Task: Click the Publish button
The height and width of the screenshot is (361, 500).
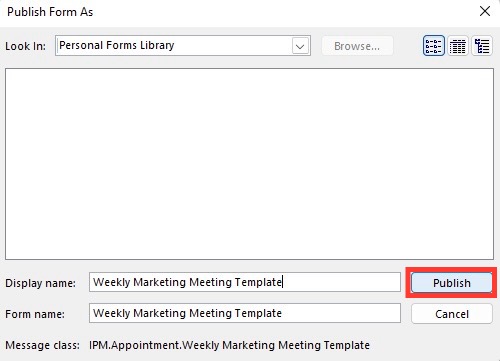Action: click(x=452, y=283)
